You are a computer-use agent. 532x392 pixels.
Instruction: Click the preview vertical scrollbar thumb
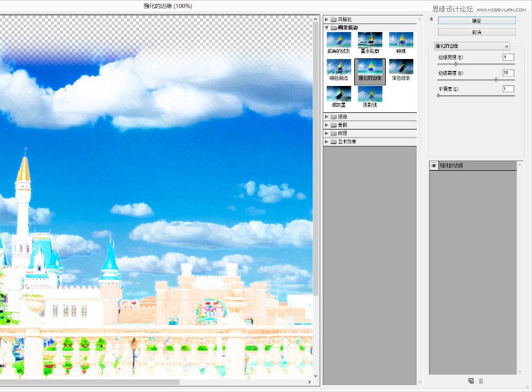coord(316,159)
